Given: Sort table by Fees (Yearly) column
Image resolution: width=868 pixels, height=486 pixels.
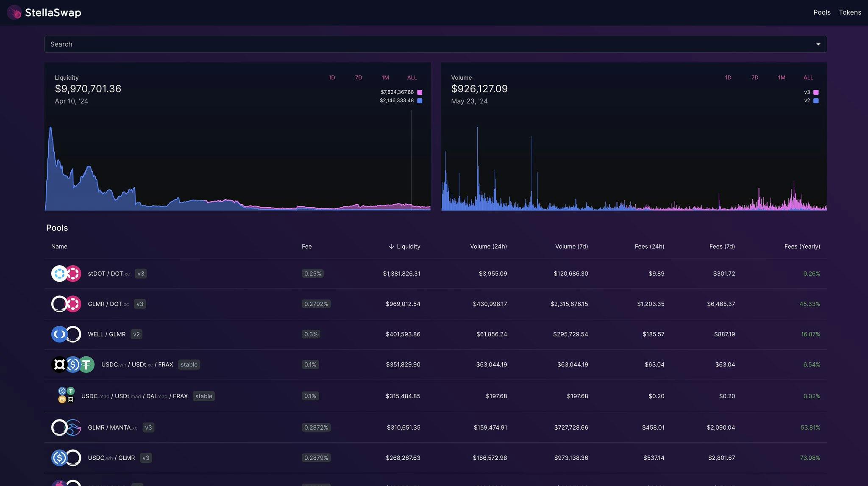Looking at the screenshot, I should pos(802,247).
